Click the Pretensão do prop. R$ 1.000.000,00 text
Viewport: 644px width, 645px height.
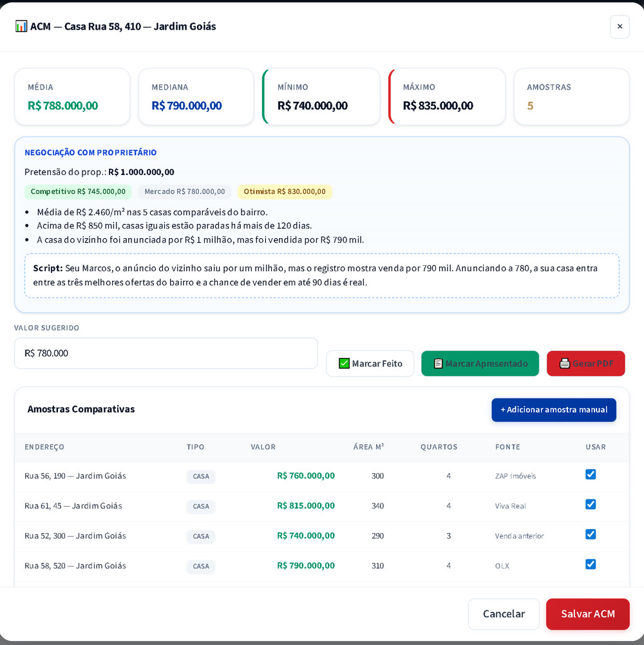tap(99, 172)
